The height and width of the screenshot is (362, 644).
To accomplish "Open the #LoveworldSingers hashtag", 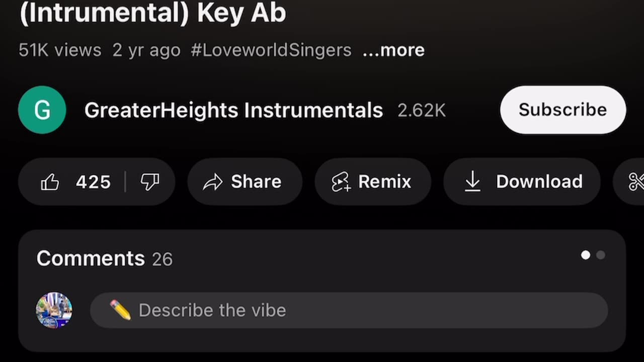I will point(271,50).
